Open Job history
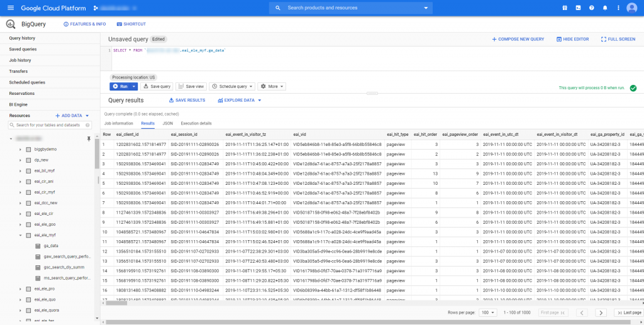 pyautogui.click(x=20, y=60)
